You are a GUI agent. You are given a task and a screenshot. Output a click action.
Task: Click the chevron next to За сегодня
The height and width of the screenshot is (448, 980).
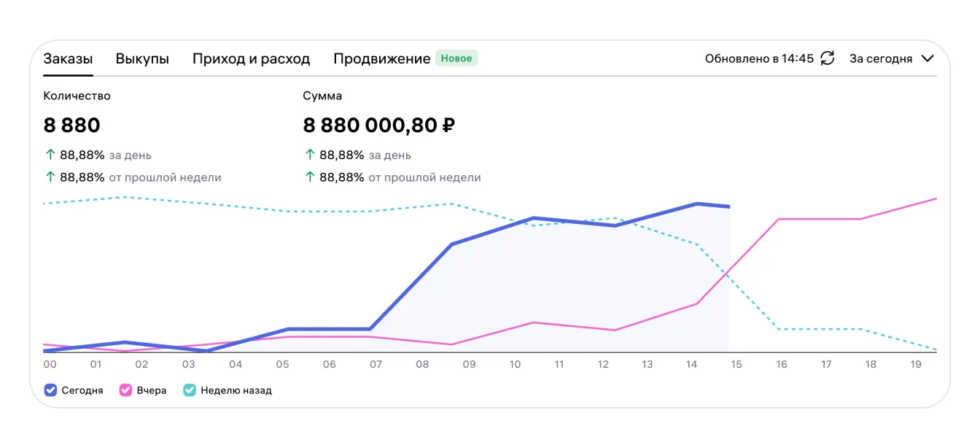click(x=928, y=58)
